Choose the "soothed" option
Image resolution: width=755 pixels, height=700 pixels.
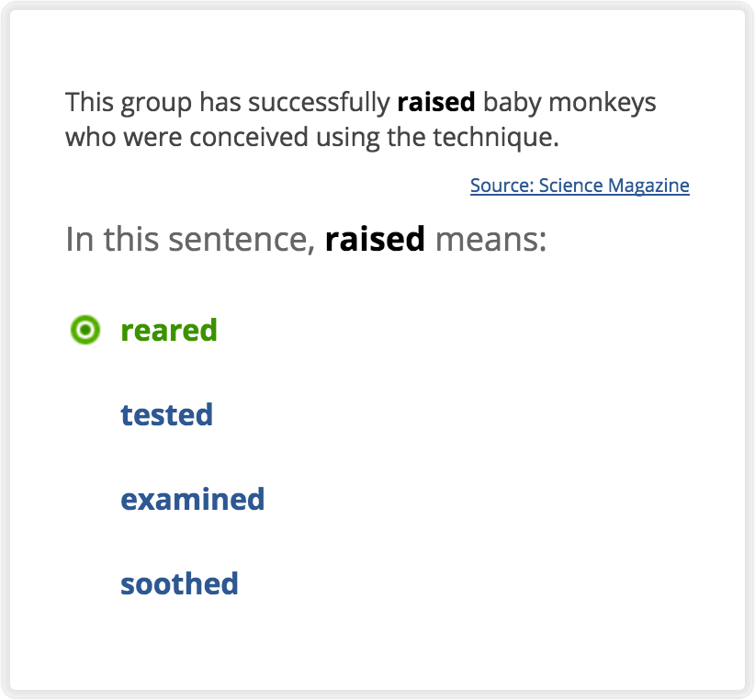click(179, 583)
